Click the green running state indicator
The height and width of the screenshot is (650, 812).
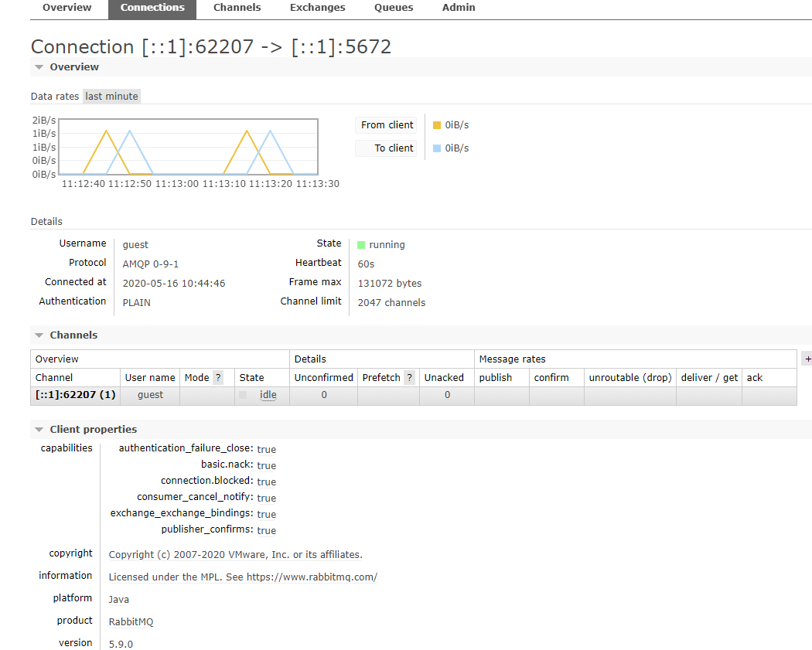click(360, 243)
